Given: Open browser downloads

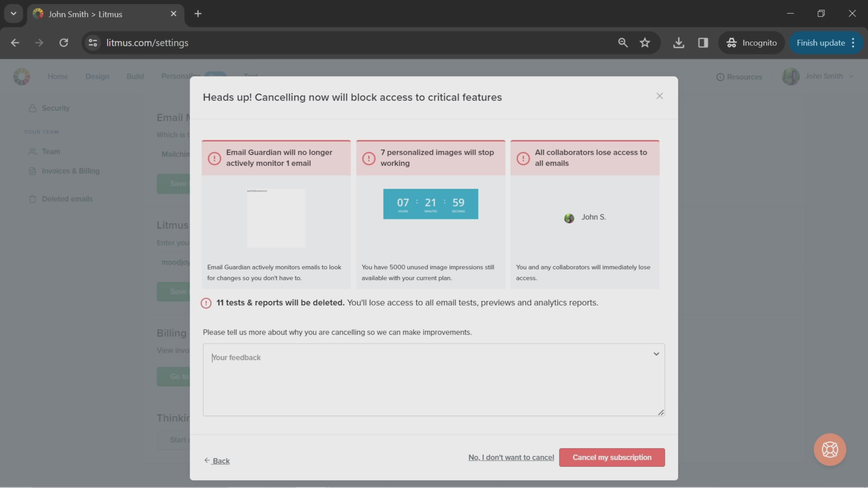Looking at the screenshot, I should [x=679, y=43].
